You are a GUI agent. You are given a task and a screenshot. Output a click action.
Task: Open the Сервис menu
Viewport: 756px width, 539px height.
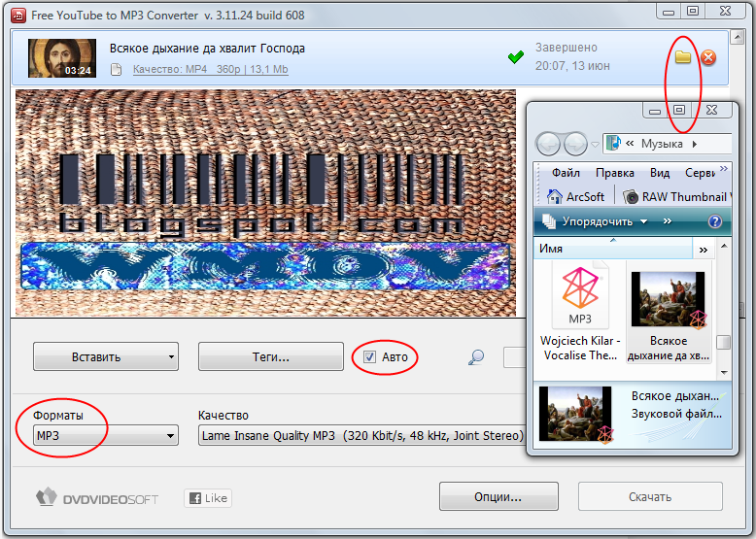[x=700, y=173]
